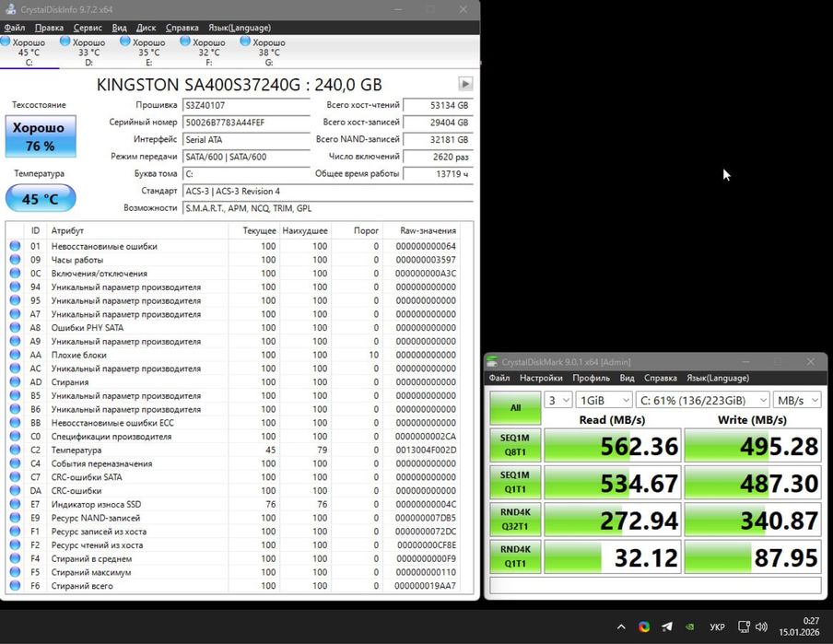This screenshot has width=833, height=644.
Task: Open the Диск menu in CrystalDiskInfo
Action: click(x=147, y=28)
